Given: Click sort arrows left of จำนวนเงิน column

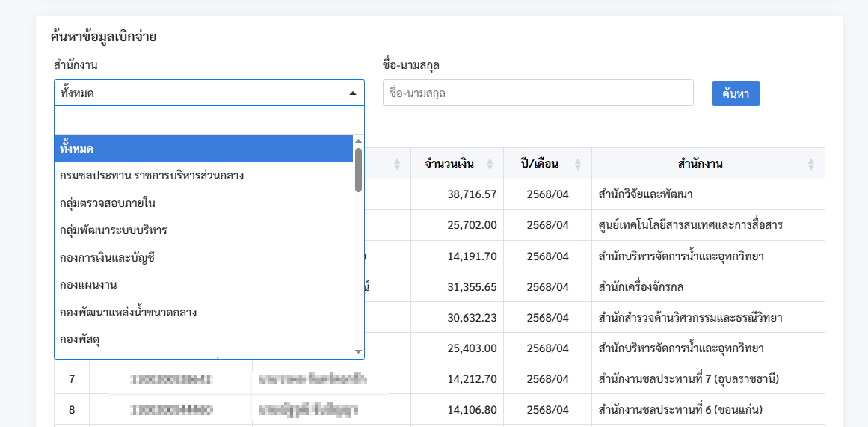Looking at the screenshot, I should click(397, 164).
